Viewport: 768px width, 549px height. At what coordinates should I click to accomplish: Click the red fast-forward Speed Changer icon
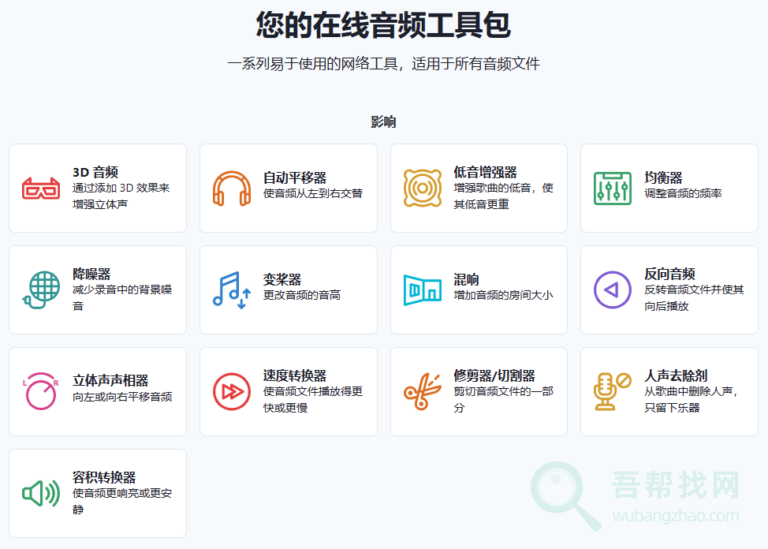(232, 392)
